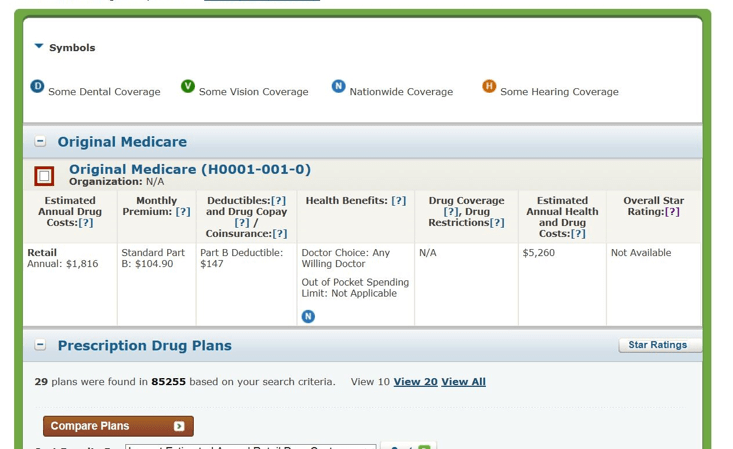Viewport: 733px width, 449px height.
Task: Show all plans with View All link
Action: [463, 382]
